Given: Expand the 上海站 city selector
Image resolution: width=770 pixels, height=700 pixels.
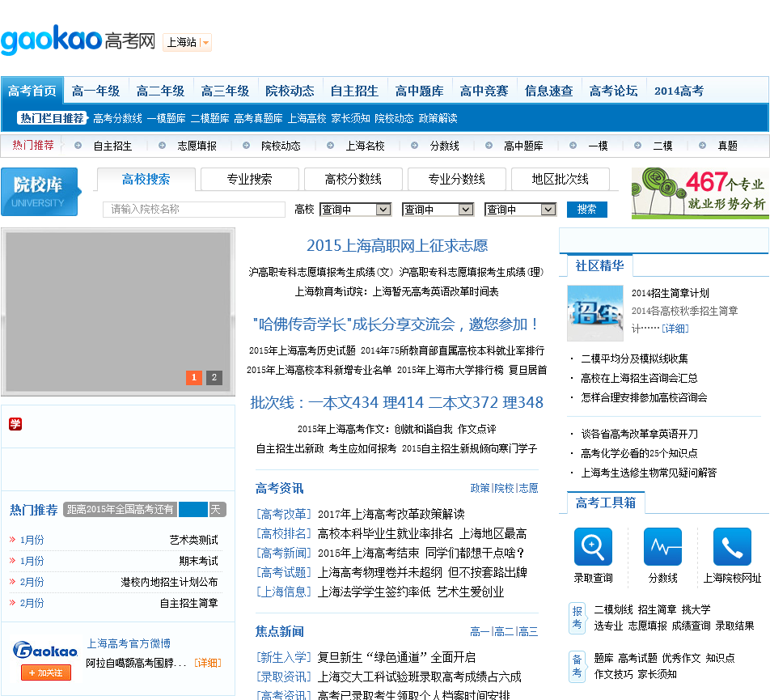Looking at the screenshot, I should tap(187, 42).
